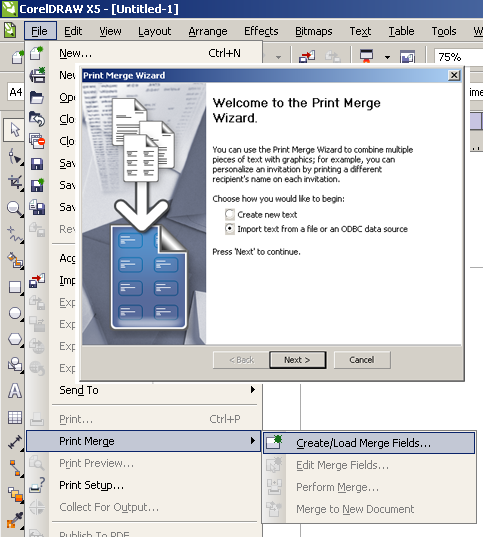The image size is (483, 537).
Task: Close the Print Merge Wizard dialog
Action: [x=454, y=75]
